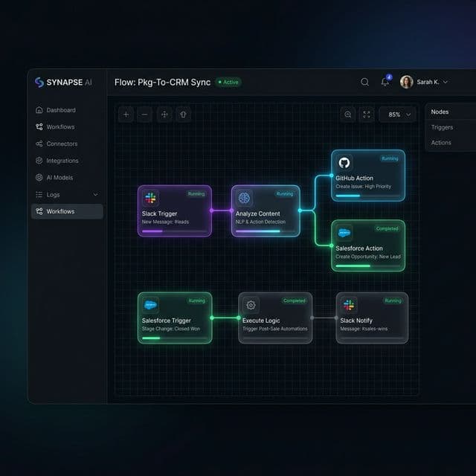This screenshot has width=476, height=476.
Task: Expand the Sarah K. user menu chevron
Action: [446, 82]
